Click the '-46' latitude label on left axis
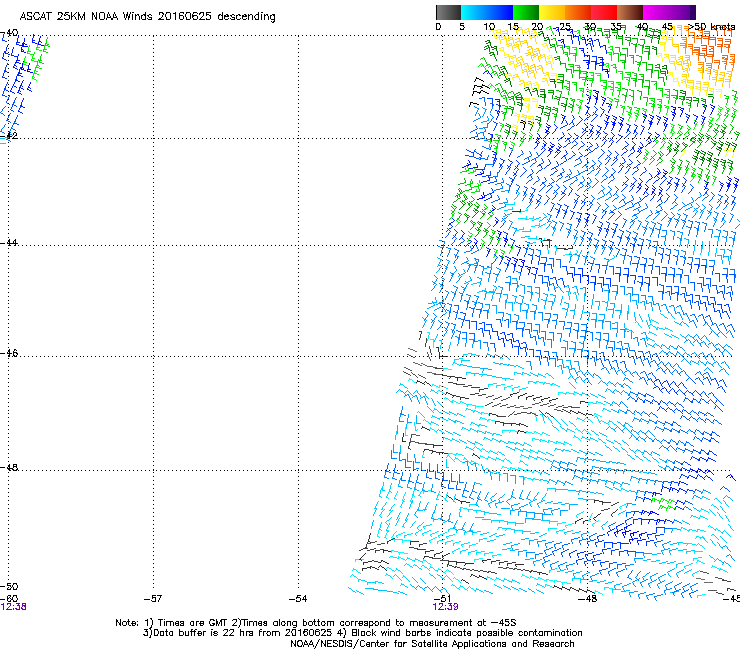The width and height of the screenshot is (740, 650). click(9, 353)
